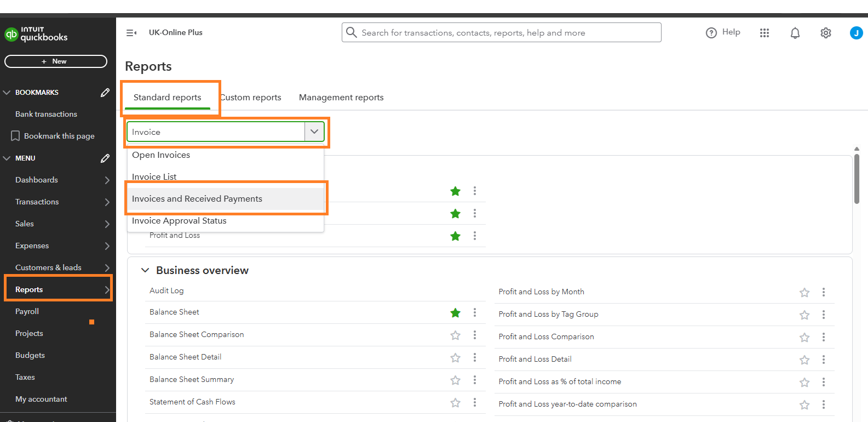Open the apps grid icon

(764, 33)
